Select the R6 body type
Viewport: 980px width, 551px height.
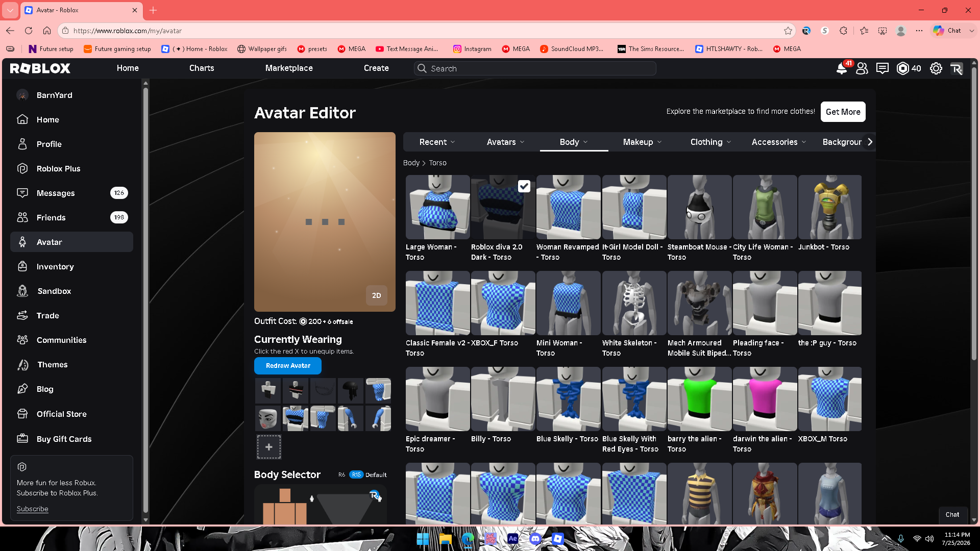point(341,475)
